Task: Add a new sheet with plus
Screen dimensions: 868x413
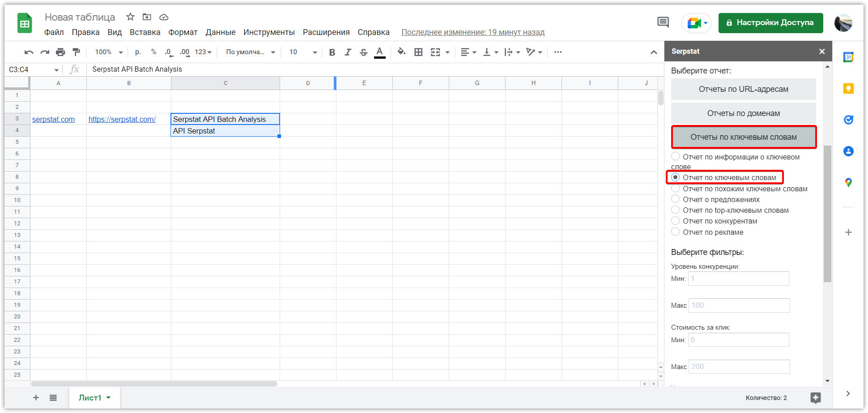Action: pos(36,398)
